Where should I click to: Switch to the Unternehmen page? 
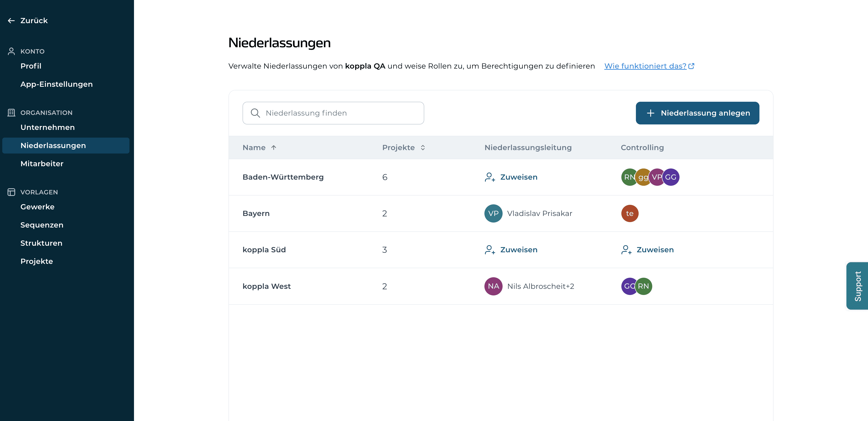(47, 127)
